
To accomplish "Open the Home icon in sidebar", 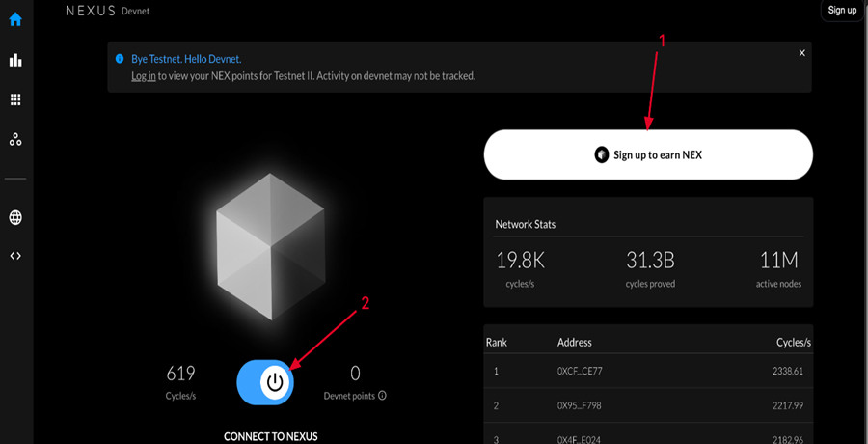I will tap(15, 20).
